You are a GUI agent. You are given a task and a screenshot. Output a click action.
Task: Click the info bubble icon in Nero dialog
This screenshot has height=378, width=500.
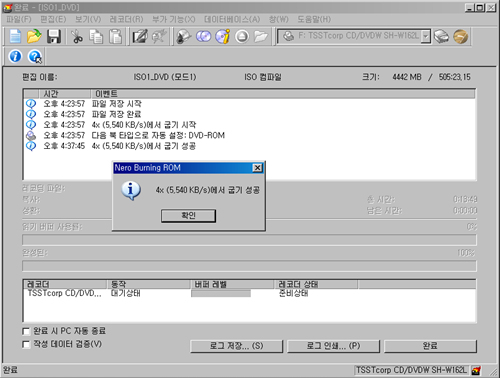131,191
